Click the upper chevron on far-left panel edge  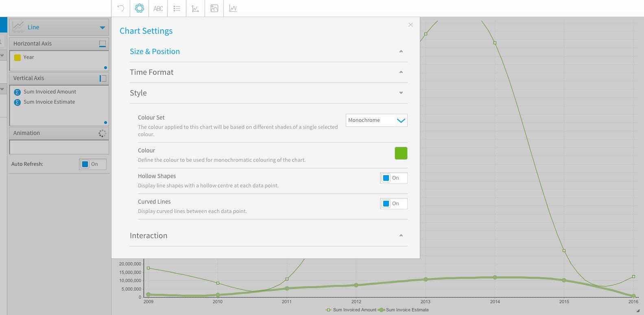[x=2, y=55]
